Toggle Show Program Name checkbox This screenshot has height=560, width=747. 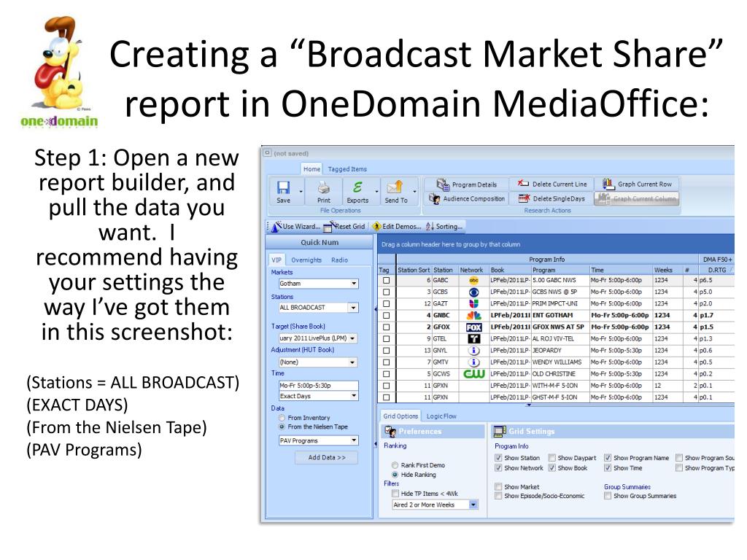(608, 458)
